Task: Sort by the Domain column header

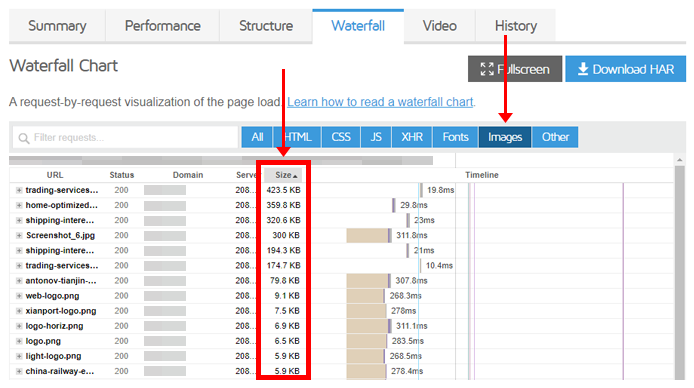Action: point(188,175)
